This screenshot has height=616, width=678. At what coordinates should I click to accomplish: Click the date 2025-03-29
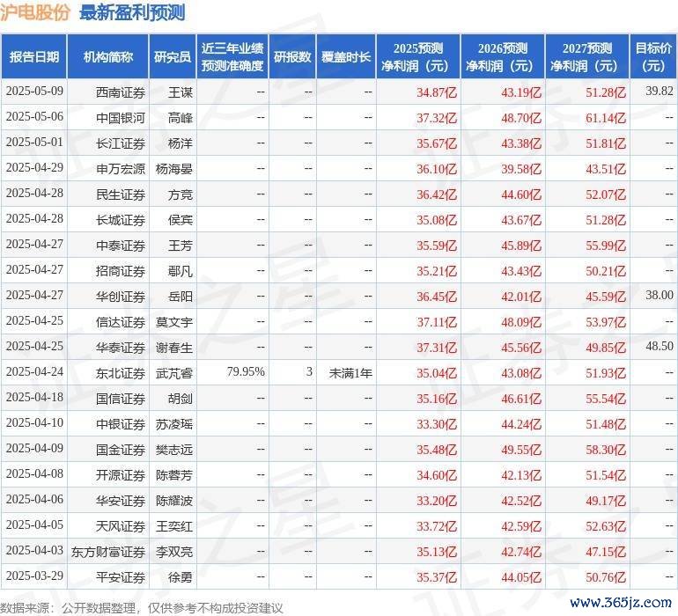(34, 576)
